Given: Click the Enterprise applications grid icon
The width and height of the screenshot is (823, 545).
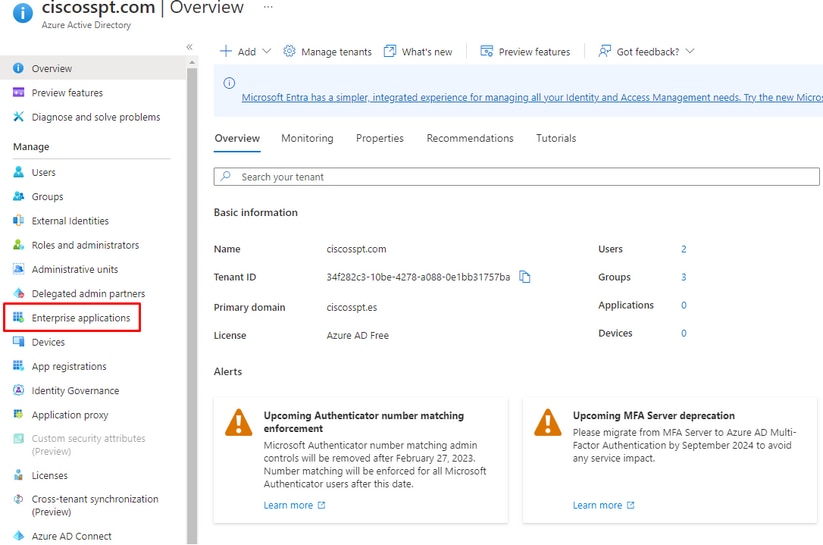Looking at the screenshot, I should click(x=18, y=317).
